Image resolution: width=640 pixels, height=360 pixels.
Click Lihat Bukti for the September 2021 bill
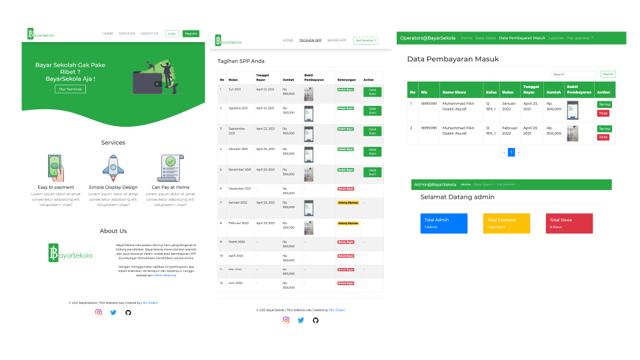372,131
